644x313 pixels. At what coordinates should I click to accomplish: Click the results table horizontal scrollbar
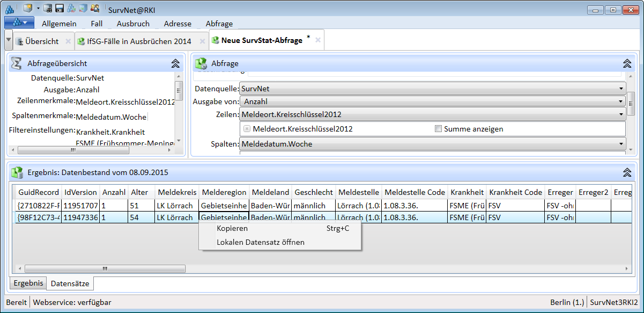(x=105, y=268)
